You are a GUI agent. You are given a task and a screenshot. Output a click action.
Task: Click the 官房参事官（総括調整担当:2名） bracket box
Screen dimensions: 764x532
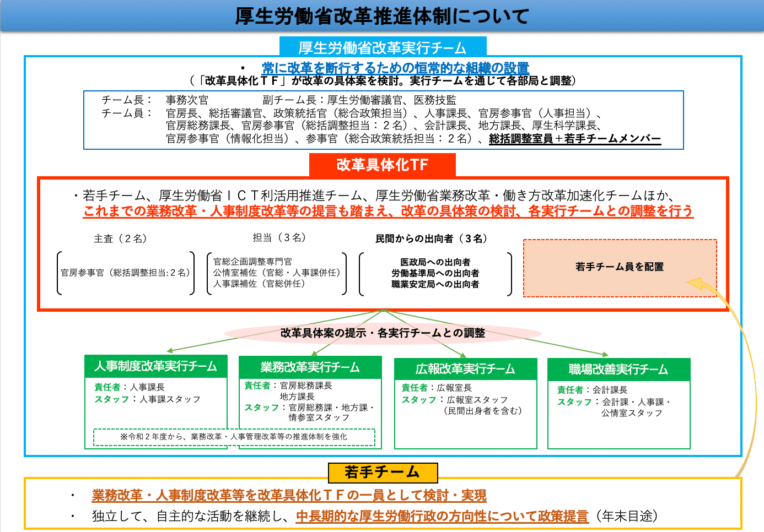pyautogui.click(x=126, y=273)
